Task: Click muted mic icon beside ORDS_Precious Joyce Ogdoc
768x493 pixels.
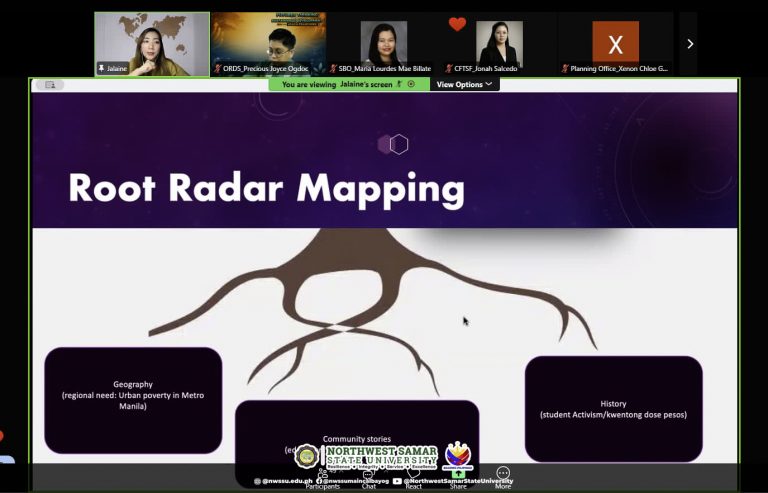Action: pyautogui.click(x=218, y=69)
